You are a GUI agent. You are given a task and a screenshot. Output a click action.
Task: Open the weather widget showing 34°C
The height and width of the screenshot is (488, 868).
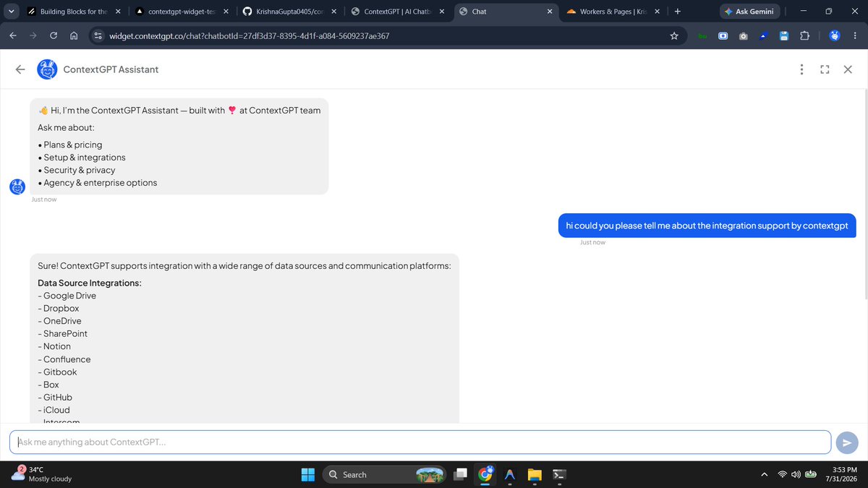[x=42, y=474]
